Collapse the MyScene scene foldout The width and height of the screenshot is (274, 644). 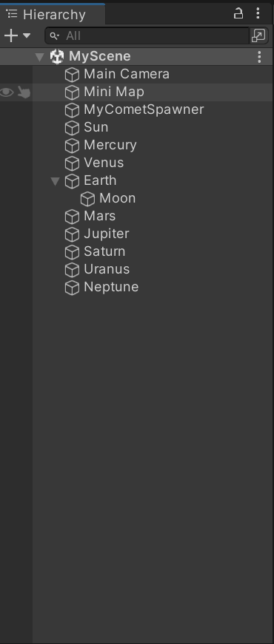click(39, 57)
